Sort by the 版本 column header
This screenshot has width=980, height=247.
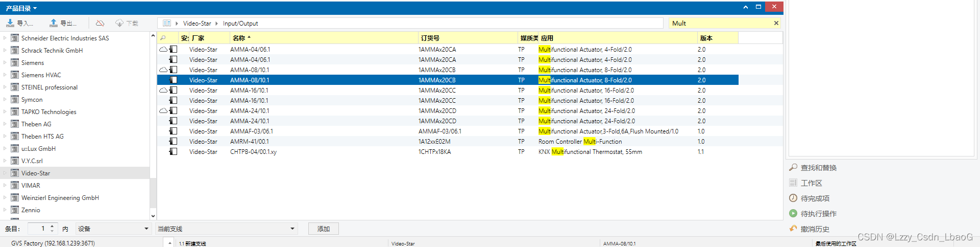pyautogui.click(x=718, y=38)
